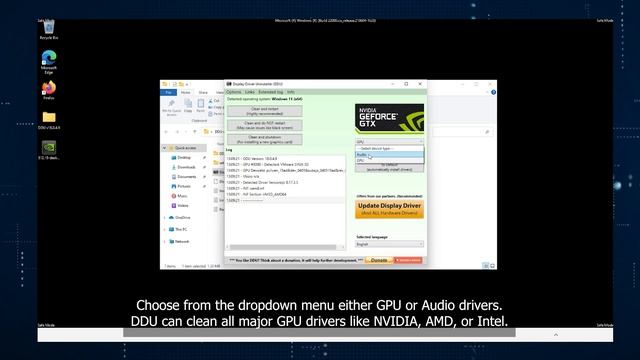
Task: Click the Cut scissors icon in ribbon
Action: (211, 101)
